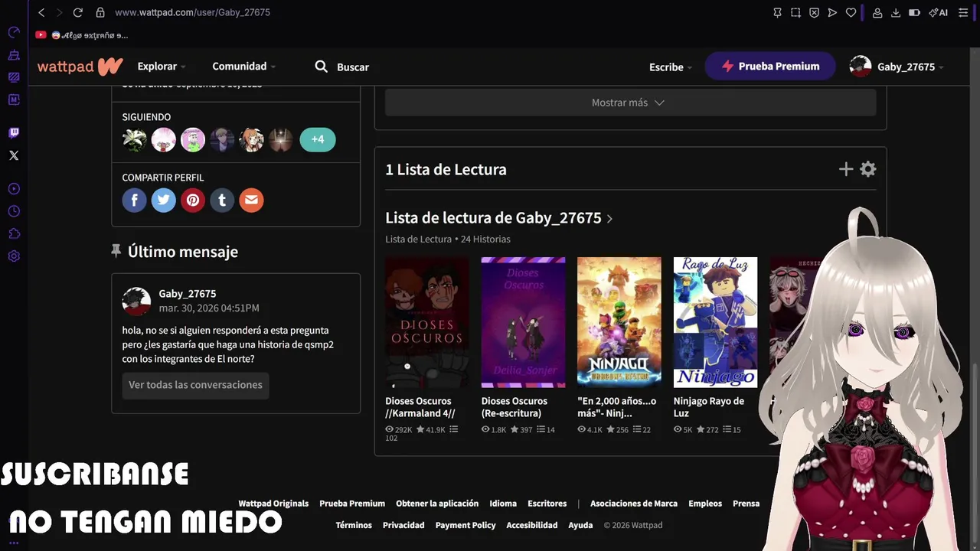Screen dimensions: 980x551
Task: Go back with the browser back arrow
Action: [x=41, y=12]
